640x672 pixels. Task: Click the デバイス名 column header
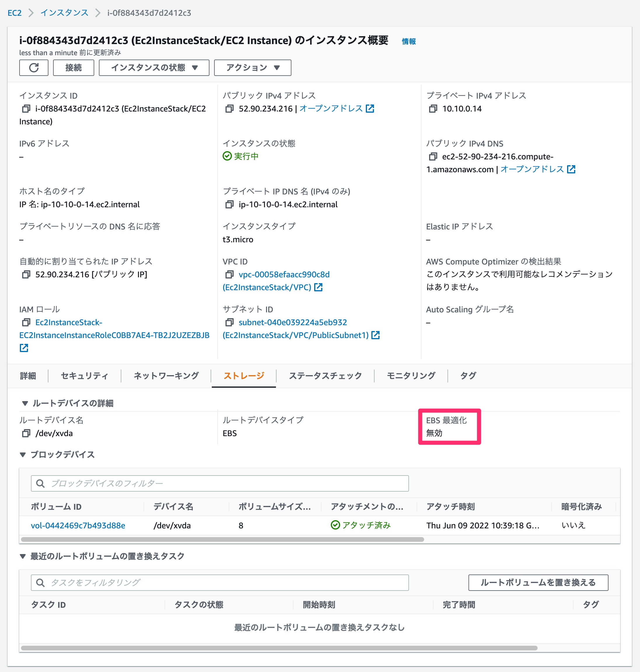point(173,506)
